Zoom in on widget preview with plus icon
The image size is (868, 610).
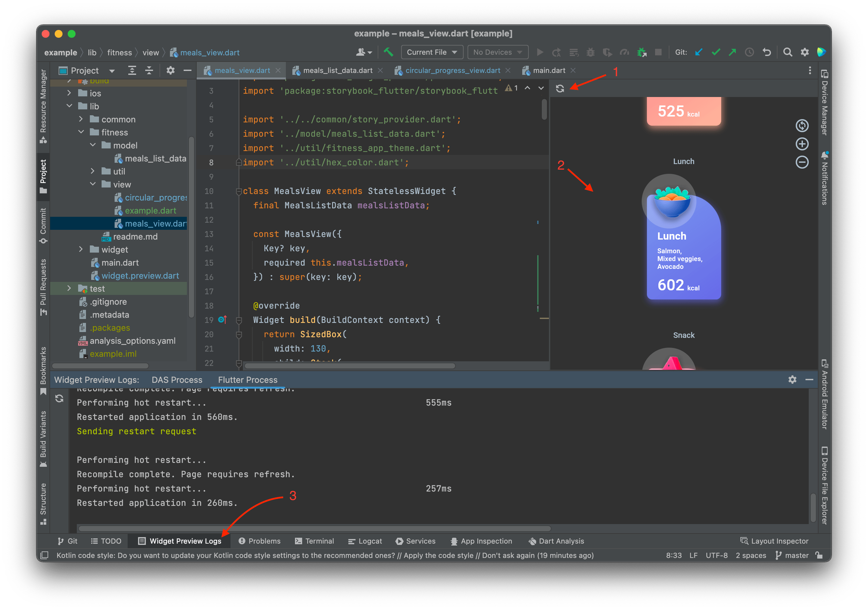coord(802,144)
